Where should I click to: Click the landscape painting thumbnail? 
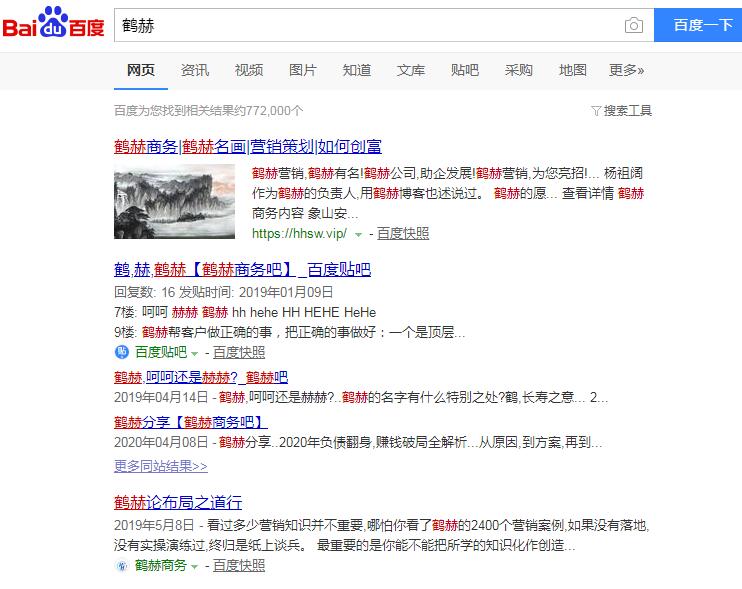174,202
